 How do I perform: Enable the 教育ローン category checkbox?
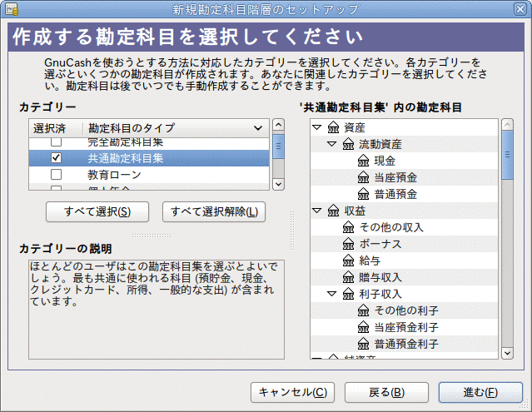[56, 175]
